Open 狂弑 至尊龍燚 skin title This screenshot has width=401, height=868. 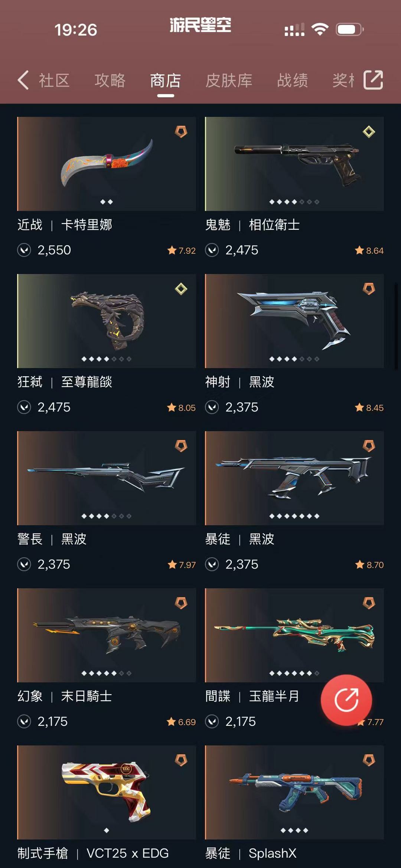[65, 382]
